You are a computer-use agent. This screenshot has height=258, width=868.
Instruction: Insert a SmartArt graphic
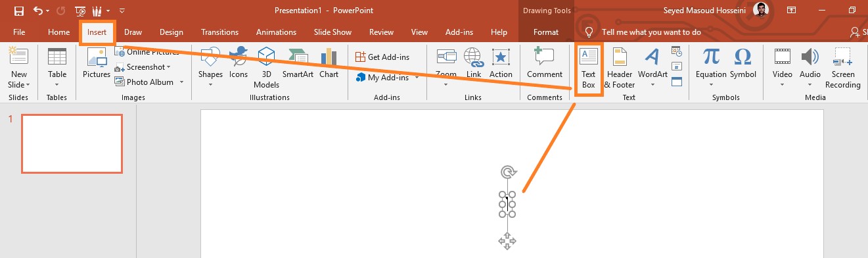pyautogui.click(x=298, y=64)
